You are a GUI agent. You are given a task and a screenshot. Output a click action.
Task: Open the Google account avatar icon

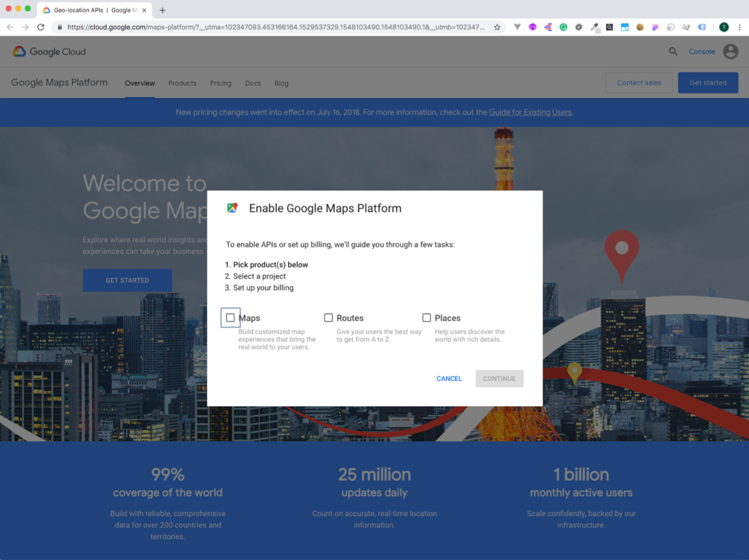click(x=731, y=51)
